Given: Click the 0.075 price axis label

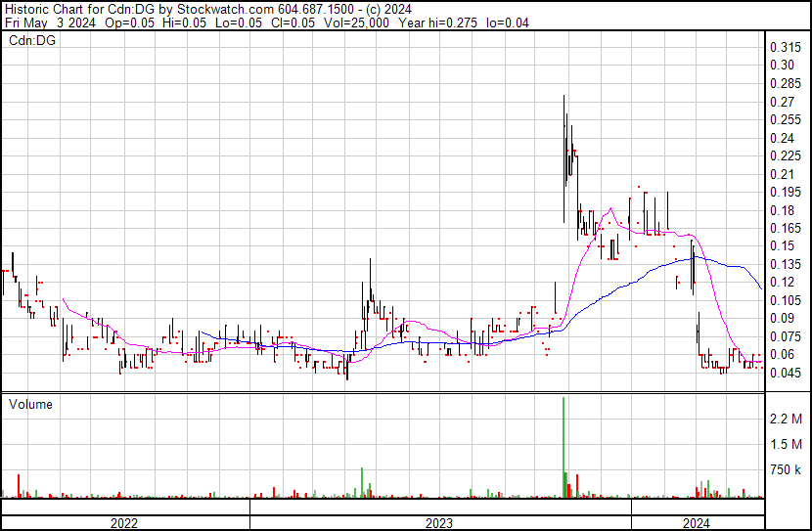Looking at the screenshot, I should click(x=786, y=336).
